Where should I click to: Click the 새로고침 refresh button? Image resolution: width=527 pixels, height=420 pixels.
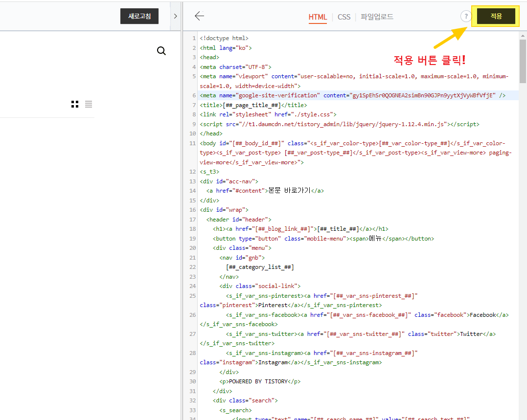coord(139,16)
